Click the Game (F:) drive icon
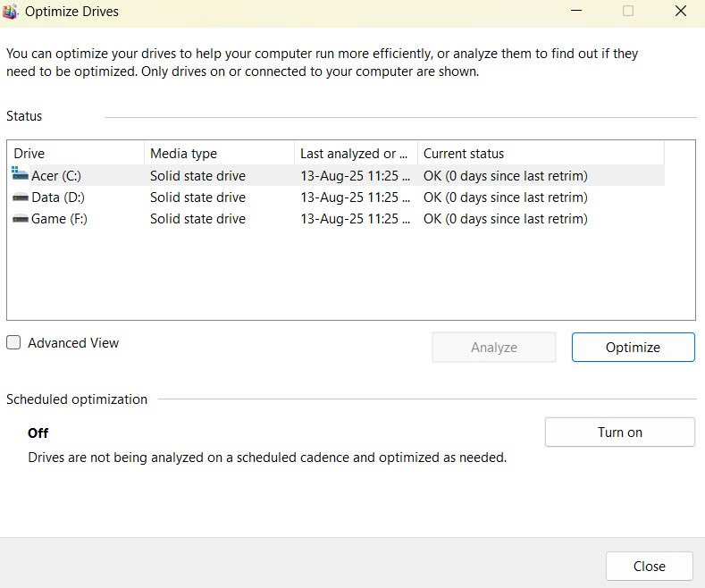 click(21, 218)
